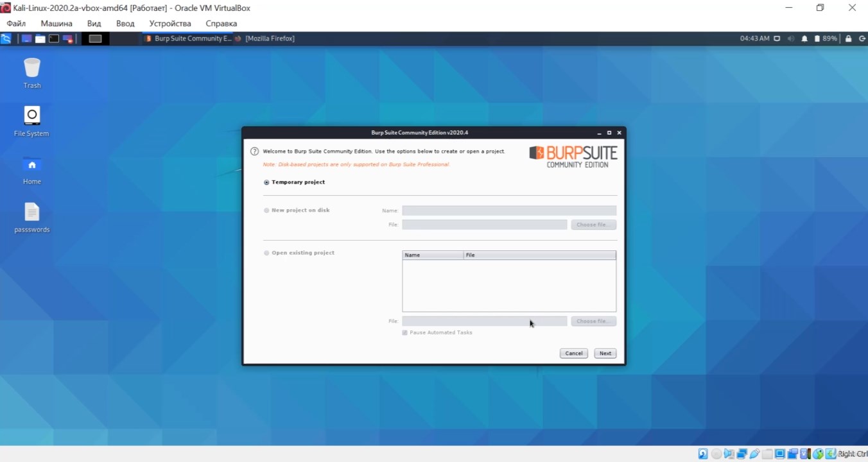Click the File column header in project table

(540, 255)
